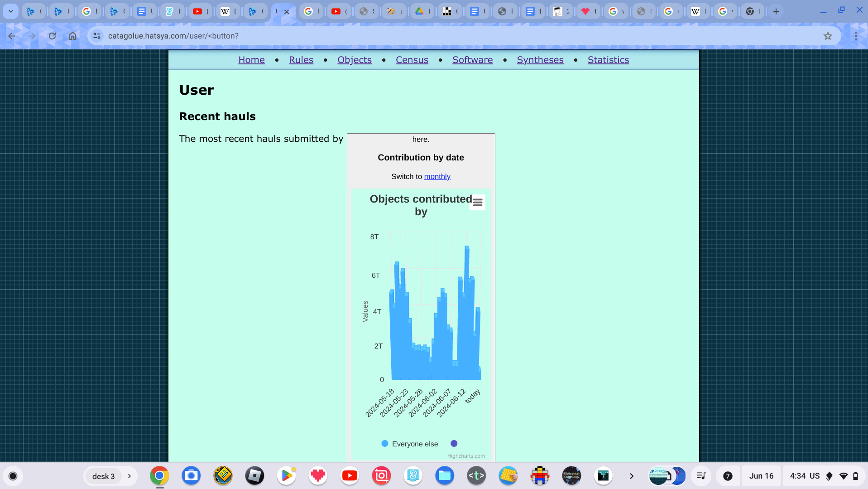Open a new browser tab with plus
868x489 pixels.
click(776, 11)
